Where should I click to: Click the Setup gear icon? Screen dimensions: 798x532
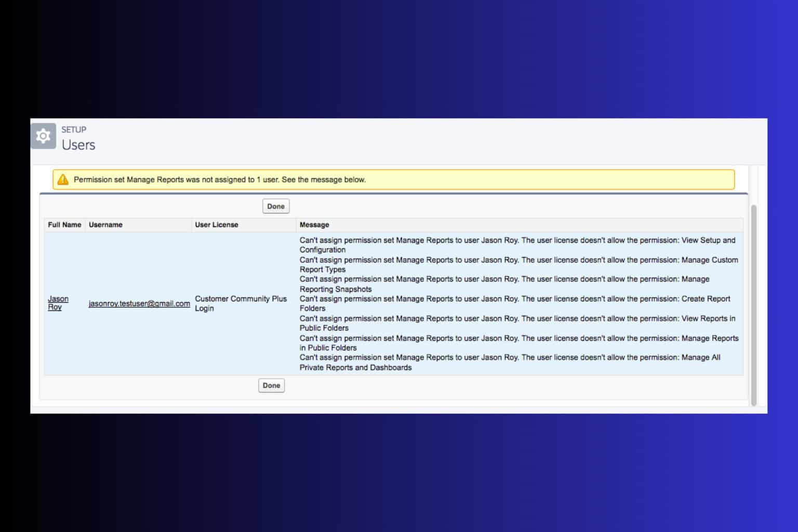click(x=43, y=136)
